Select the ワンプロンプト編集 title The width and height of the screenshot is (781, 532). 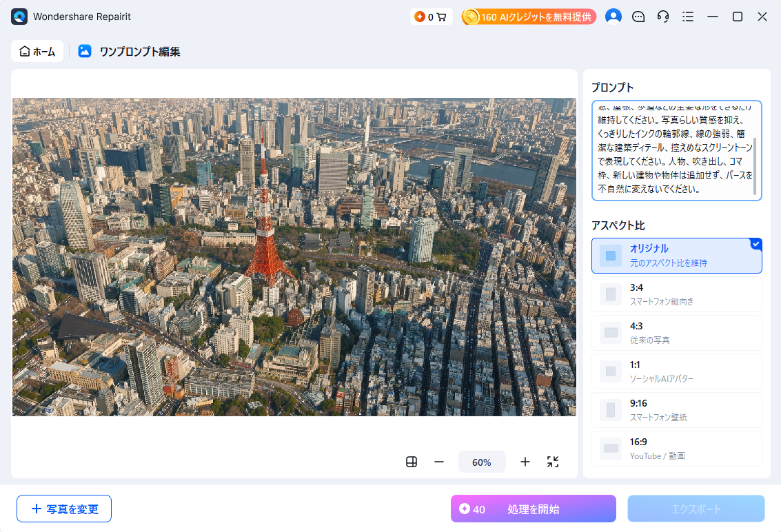coord(140,52)
